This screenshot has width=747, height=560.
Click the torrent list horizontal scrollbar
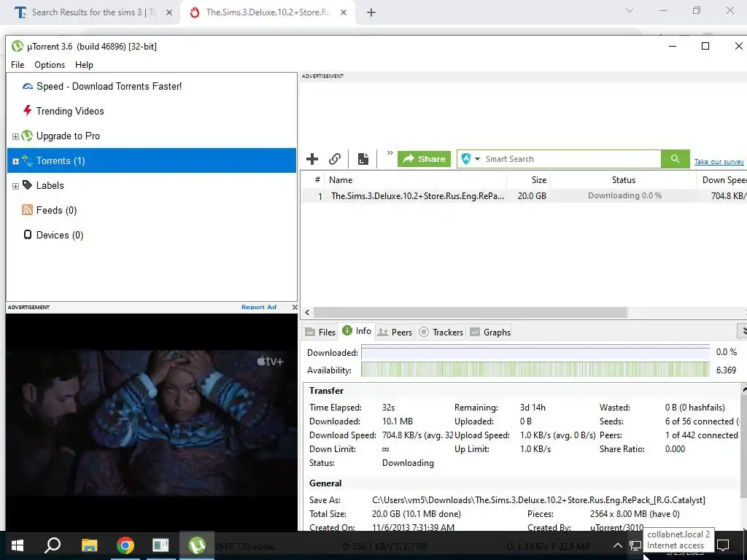tap(471, 312)
